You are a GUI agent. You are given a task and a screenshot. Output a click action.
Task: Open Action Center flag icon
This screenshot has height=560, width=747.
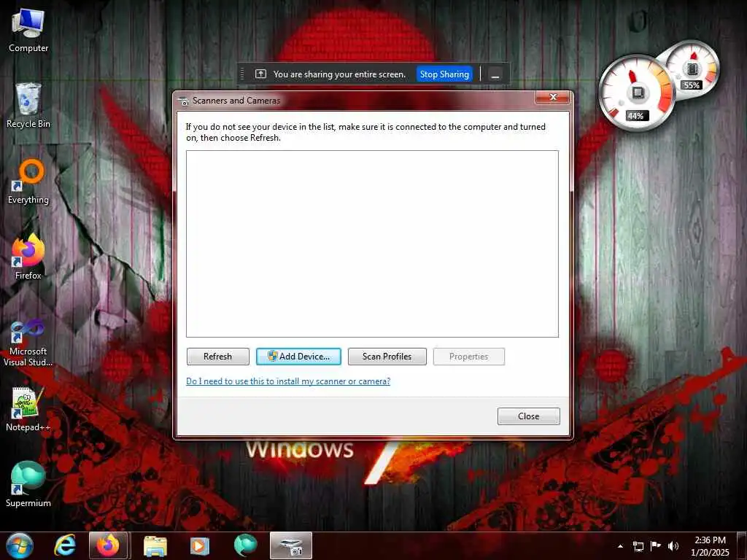(656, 546)
